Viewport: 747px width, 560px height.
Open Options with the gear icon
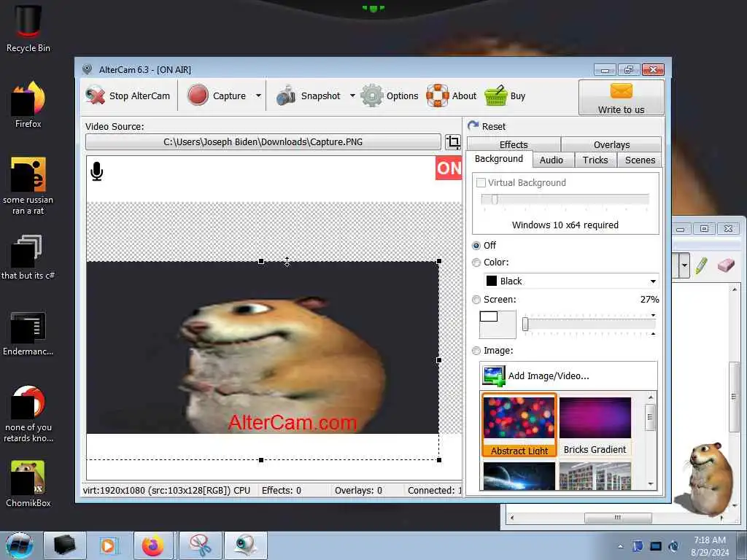390,96
